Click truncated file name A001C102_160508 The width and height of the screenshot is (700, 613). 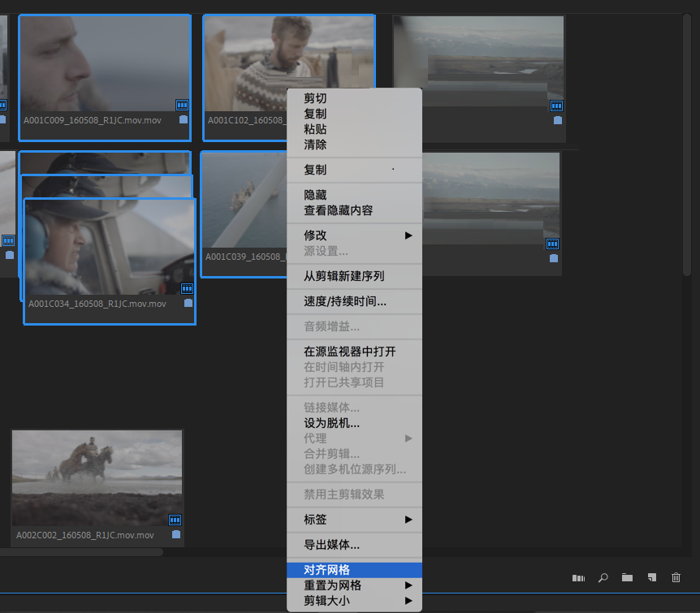pos(247,120)
